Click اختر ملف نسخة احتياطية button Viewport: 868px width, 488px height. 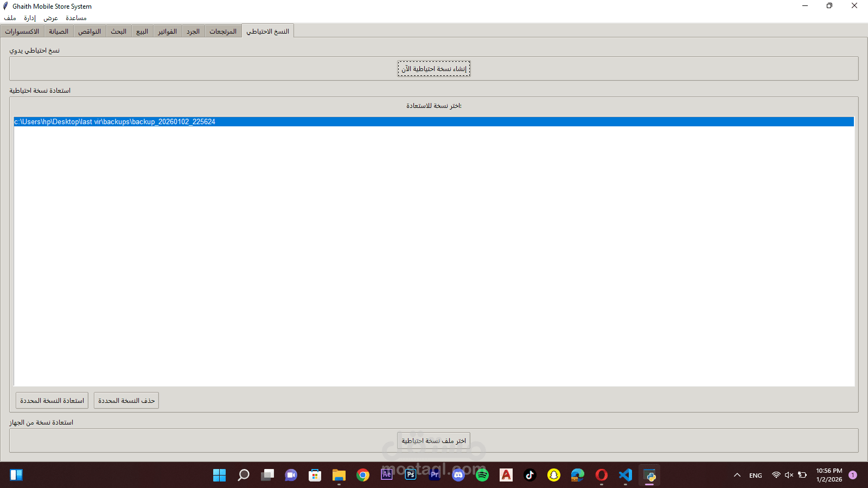(x=434, y=441)
